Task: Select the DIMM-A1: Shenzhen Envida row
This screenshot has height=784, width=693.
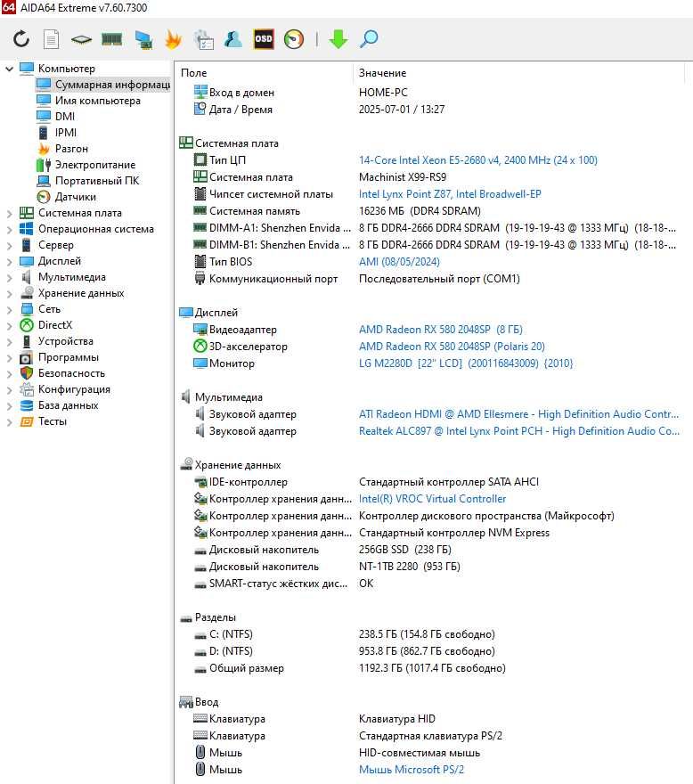Action: tap(433, 228)
